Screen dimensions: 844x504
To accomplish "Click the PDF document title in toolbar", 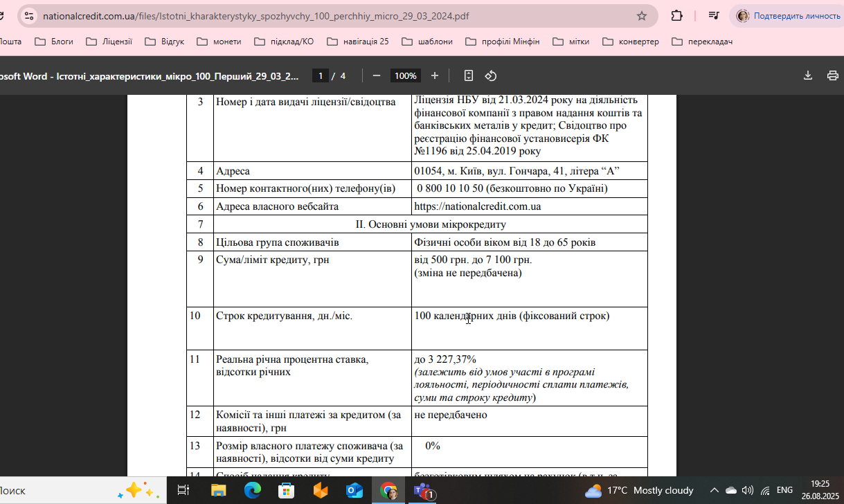I will coord(149,75).
